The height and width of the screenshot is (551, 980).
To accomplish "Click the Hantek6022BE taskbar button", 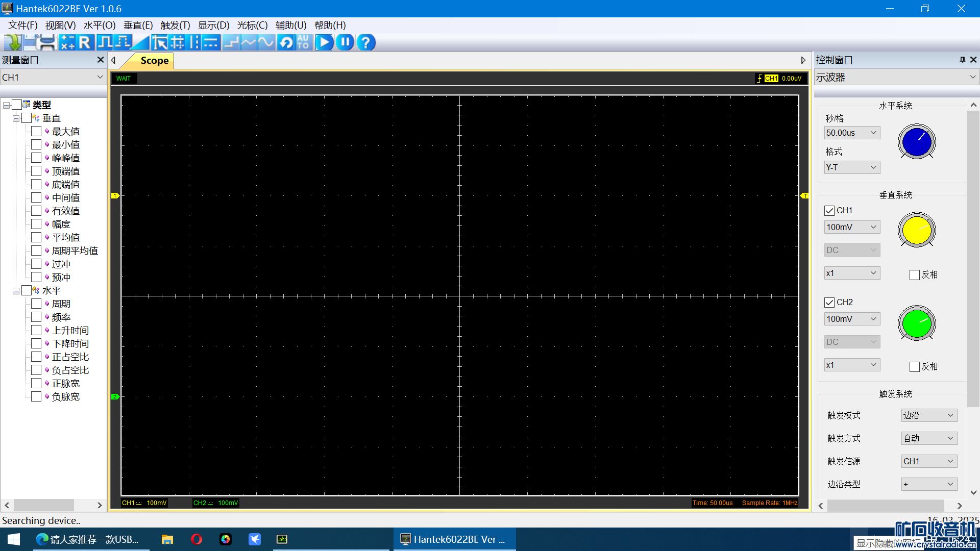I will [454, 539].
